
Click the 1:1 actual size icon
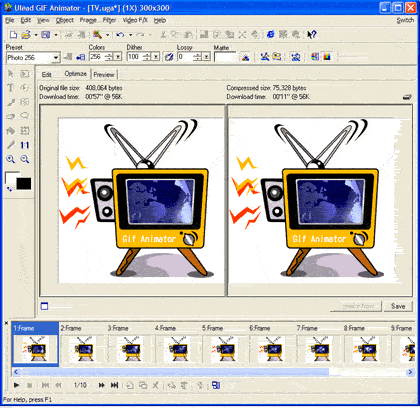(25, 145)
